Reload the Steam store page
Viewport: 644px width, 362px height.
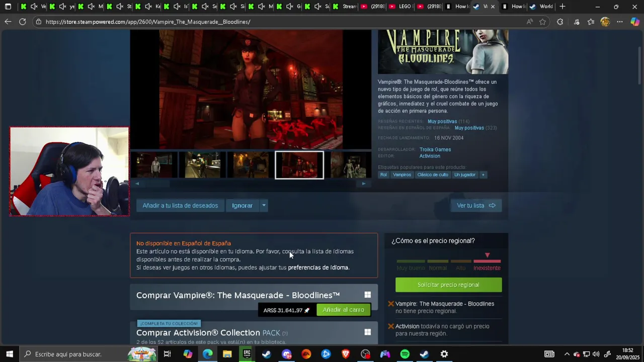click(x=22, y=22)
